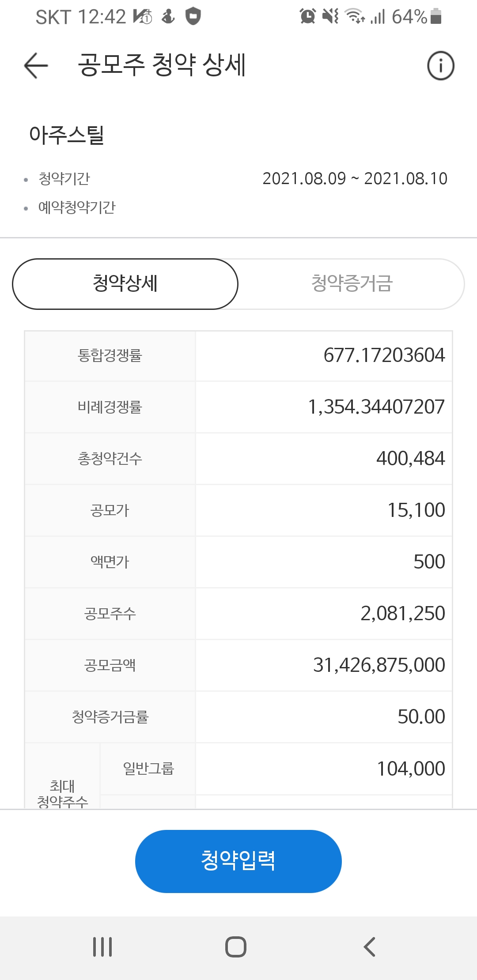Tap the 아주스틸 stock name
Screen dimensions: 477x980
[67, 135]
